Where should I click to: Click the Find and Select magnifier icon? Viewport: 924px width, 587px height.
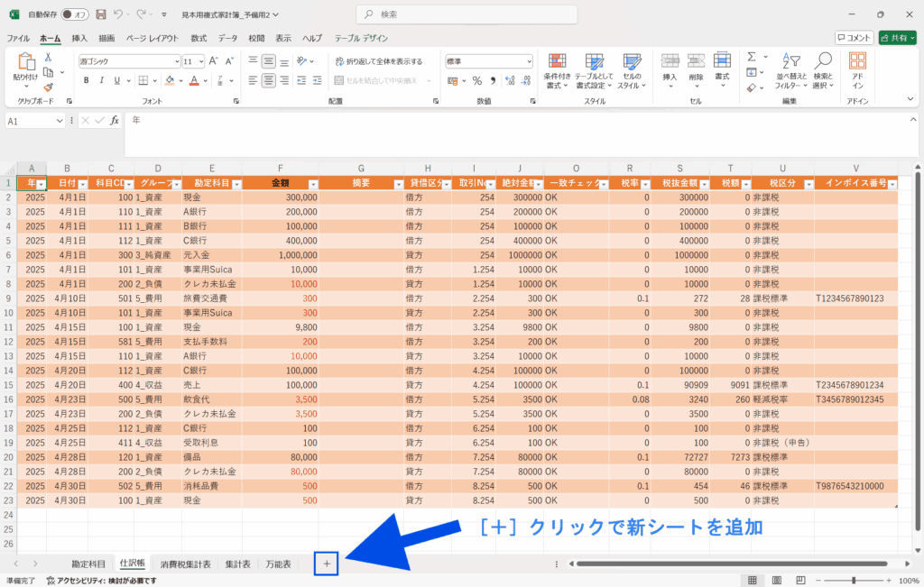tap(823, 61)
